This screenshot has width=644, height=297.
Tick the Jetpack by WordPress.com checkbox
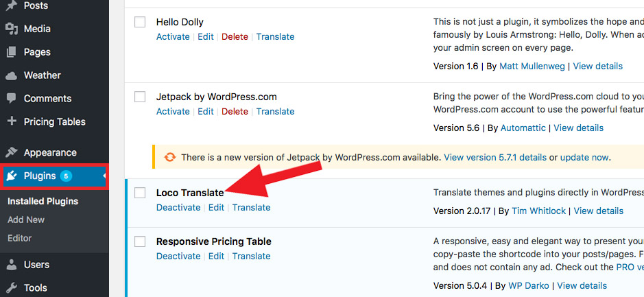[x=140, y=97]
